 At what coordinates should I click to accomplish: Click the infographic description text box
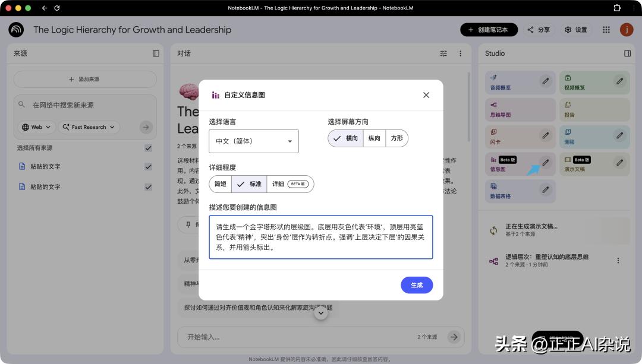click(320, 237)
